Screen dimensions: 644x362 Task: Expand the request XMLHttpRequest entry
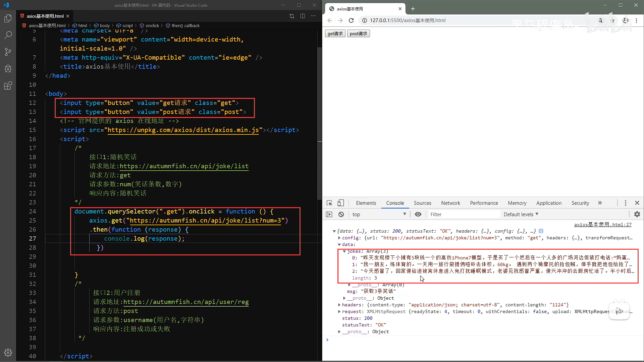[x=339, y=312]
